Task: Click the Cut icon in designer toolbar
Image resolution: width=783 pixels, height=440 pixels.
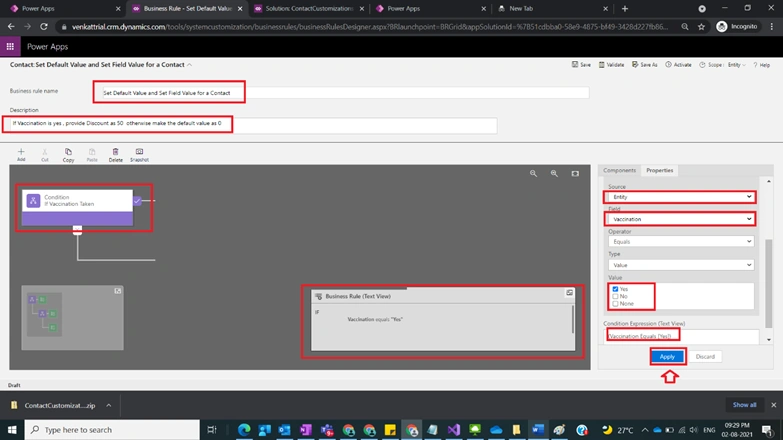Action: click(x=44, y=155)
